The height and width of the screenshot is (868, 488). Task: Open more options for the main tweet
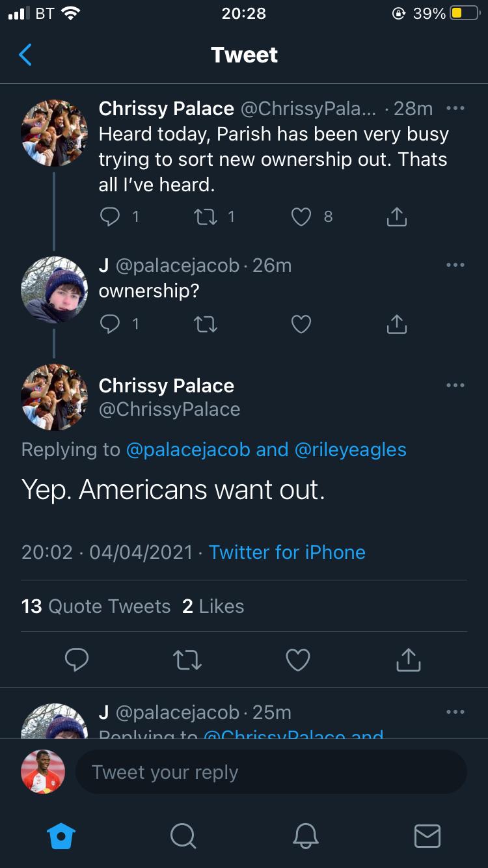click(455, 385)
